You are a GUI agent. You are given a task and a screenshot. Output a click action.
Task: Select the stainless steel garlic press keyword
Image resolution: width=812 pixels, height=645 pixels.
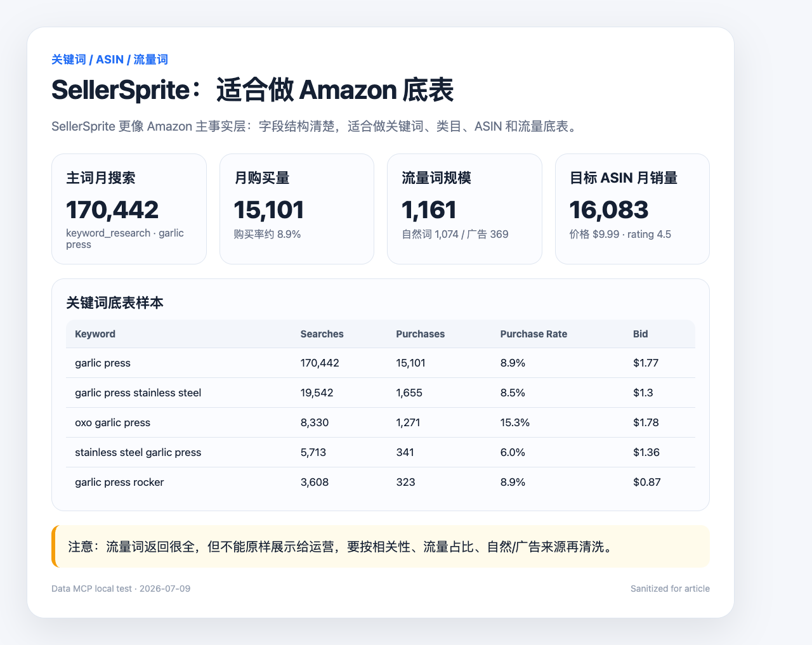(138, 453)
